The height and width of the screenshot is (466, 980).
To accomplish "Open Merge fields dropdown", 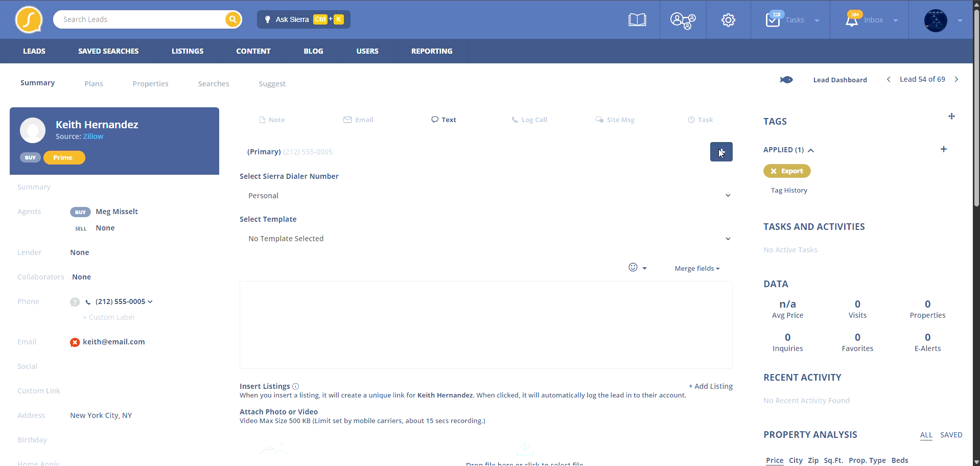I will pos(697,268).
